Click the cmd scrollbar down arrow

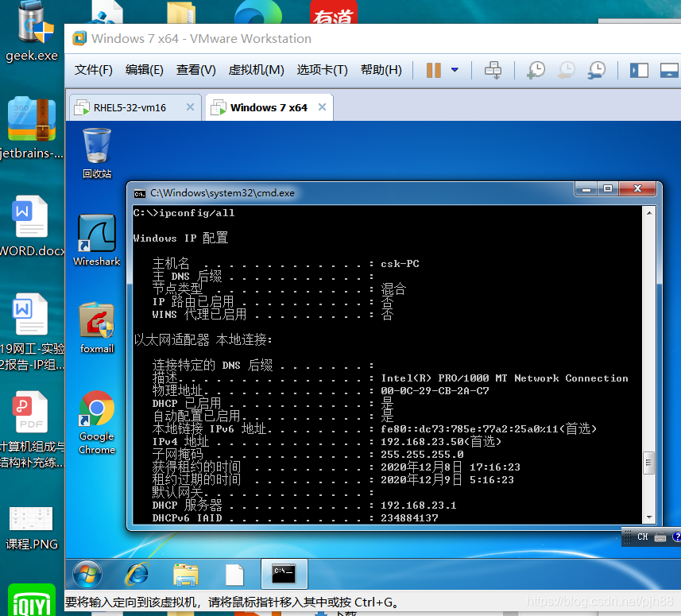649,517
